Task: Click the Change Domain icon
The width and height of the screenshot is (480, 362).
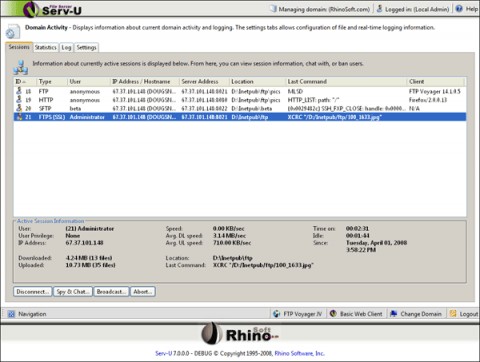Action: tap(394, 314)
